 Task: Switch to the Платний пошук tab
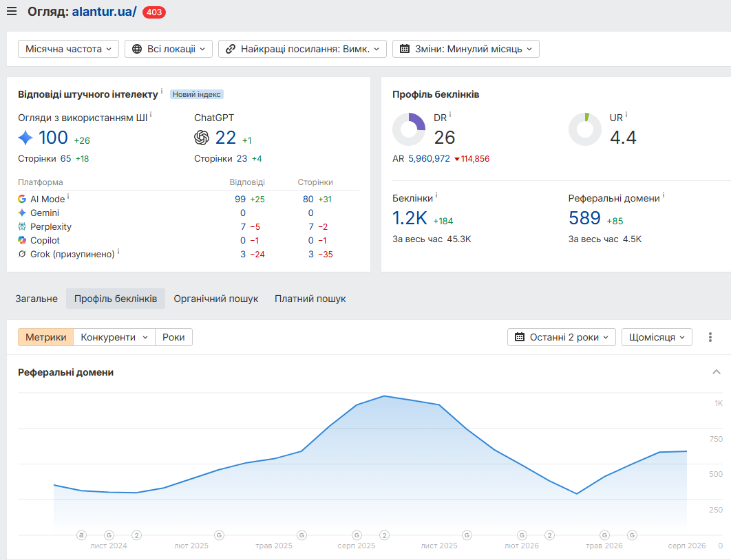tap(310, 299)
